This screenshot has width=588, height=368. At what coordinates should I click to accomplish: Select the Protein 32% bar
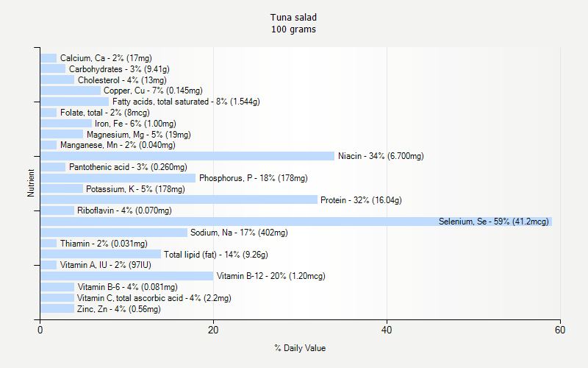pos(179,199)
